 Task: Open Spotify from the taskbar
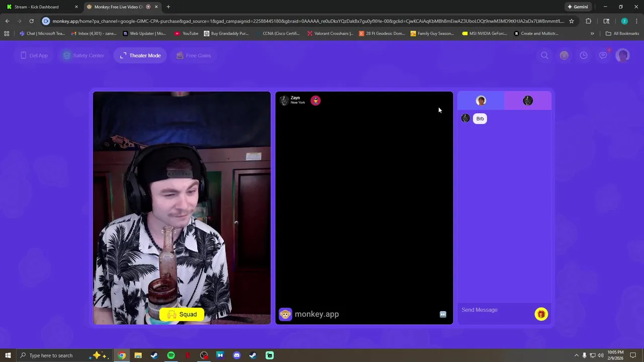171,355
